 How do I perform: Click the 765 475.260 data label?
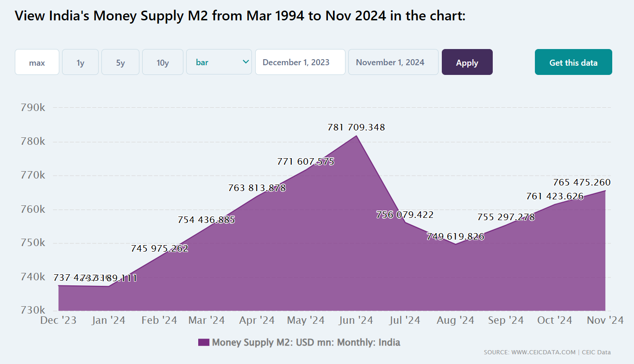(x=582, y=182)
